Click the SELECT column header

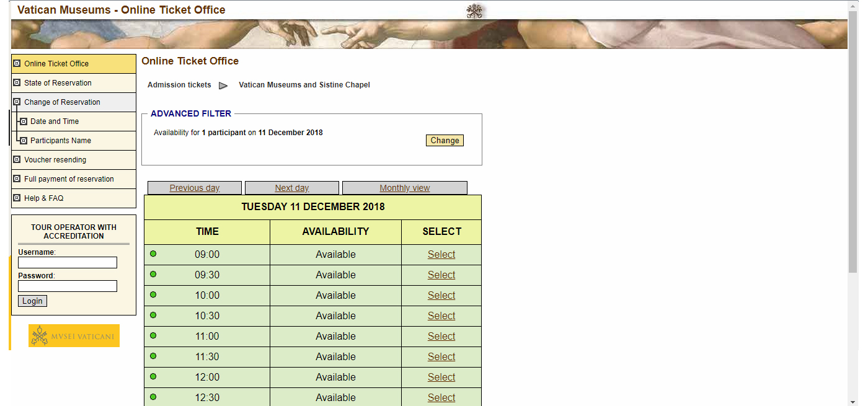coord(441,232)
